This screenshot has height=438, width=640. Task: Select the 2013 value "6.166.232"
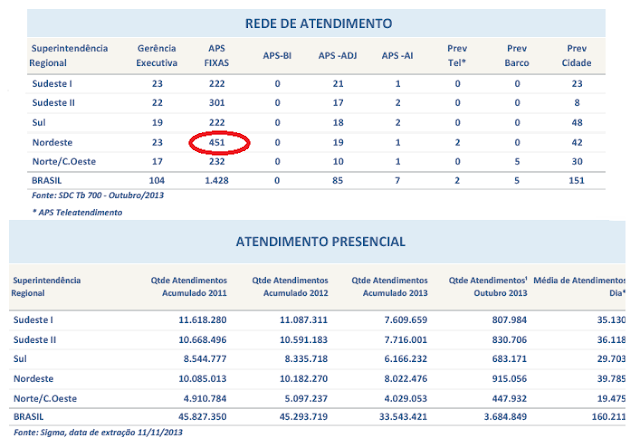coord(406,359)
